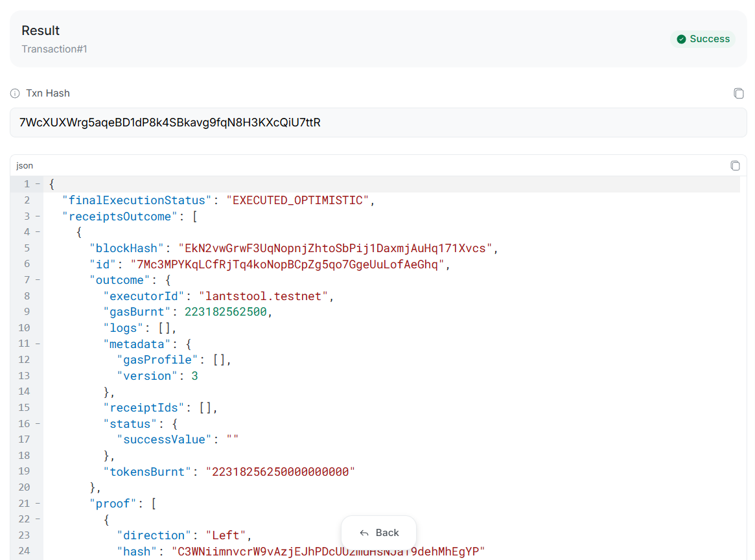
Task: Copy the transaction hash using the copy icon
Action: [x=738, y=93]
